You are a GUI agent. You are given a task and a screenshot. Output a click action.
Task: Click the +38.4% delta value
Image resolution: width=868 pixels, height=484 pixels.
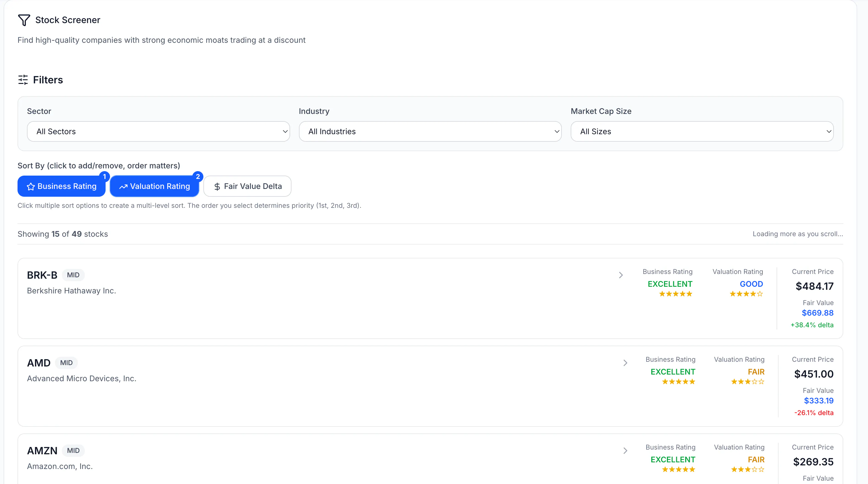pos(812,325)
